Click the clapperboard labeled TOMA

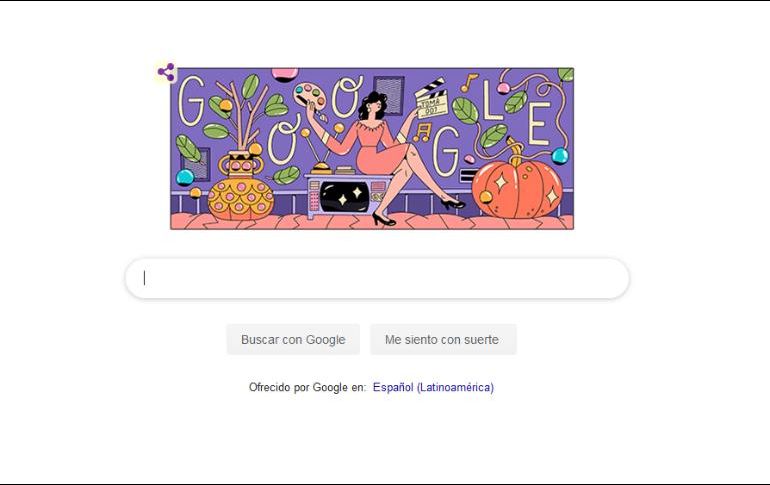[431, 99]
